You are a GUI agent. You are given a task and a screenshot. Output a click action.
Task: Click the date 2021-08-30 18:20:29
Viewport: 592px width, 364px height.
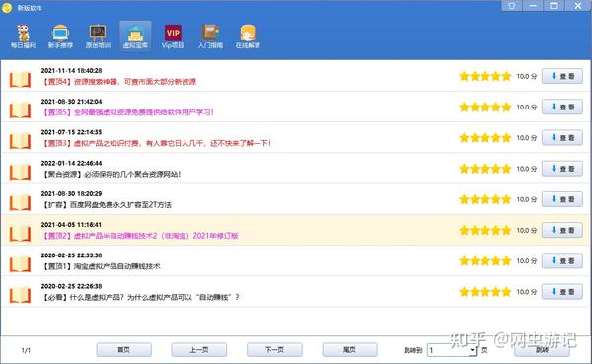click(x=71, y=193)
